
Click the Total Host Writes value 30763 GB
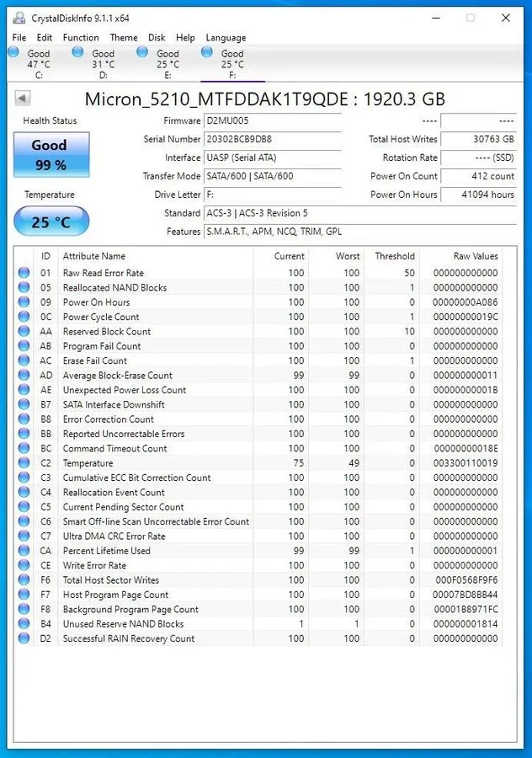point(478,139)
